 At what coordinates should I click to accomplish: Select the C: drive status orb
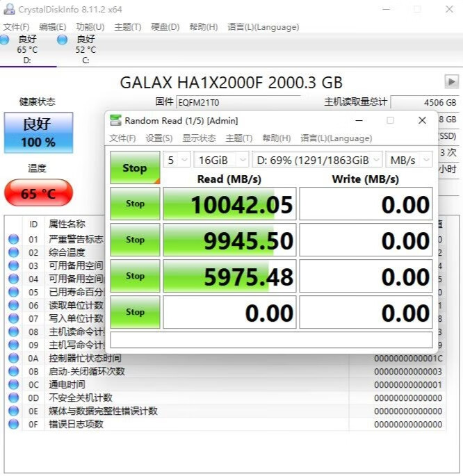[x=63, y=40]
